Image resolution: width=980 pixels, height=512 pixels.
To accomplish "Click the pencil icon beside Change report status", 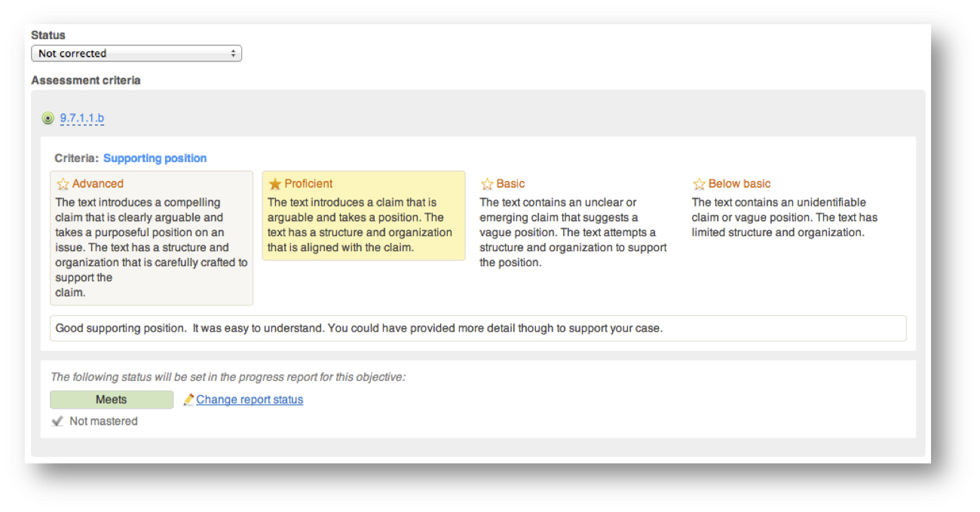I will 188,400.
